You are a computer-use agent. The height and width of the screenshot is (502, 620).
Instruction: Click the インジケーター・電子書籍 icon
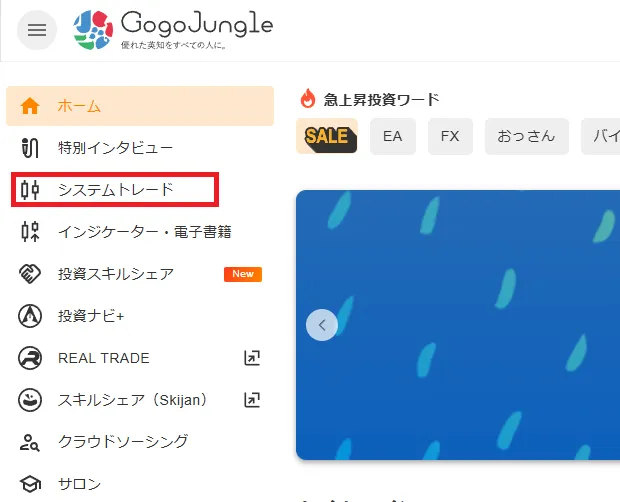[x=30, y=232]
